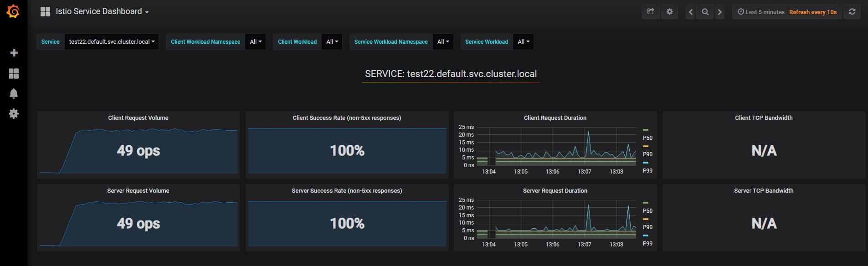868x266 pixels.
Task: Click the Service Workload label
Action: pyautogui.click(x=487, y=41)
